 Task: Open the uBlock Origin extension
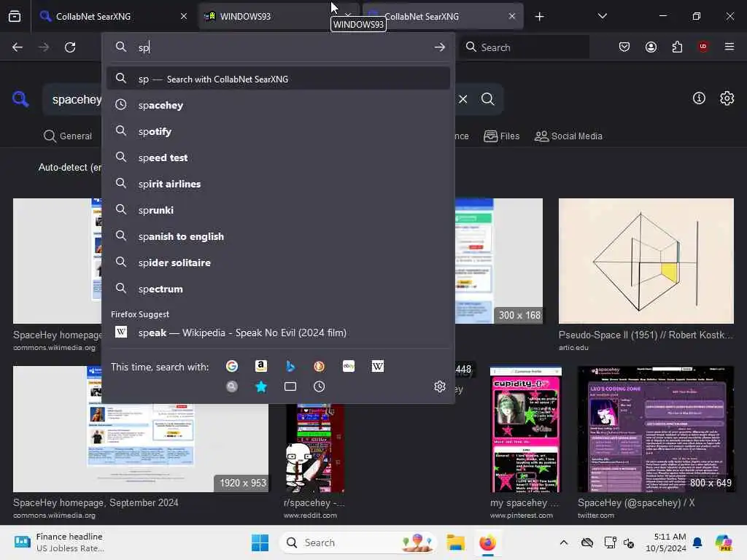click(x=703, y=47)
